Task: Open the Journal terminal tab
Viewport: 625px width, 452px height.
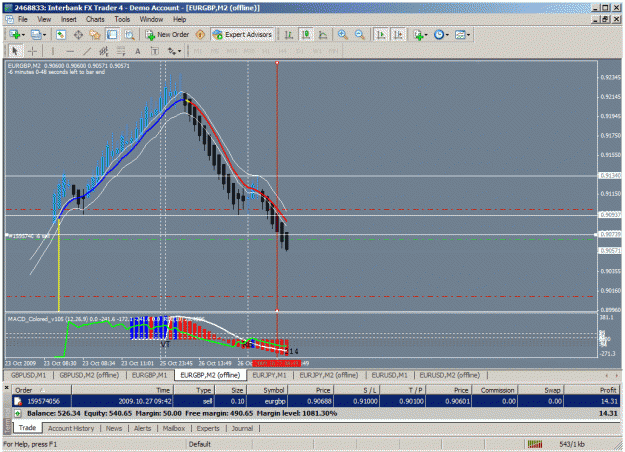Action: (x=242, y=428)
